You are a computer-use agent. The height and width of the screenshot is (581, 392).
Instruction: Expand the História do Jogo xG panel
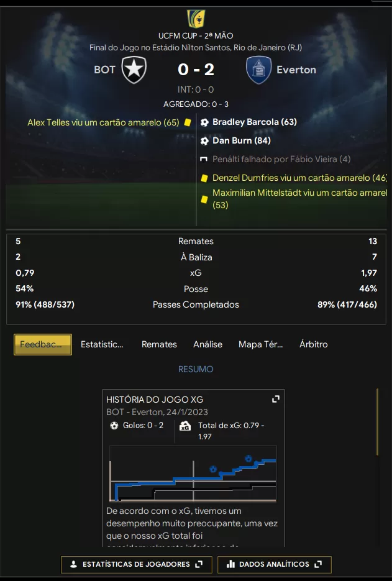click(x=276, y=399)
